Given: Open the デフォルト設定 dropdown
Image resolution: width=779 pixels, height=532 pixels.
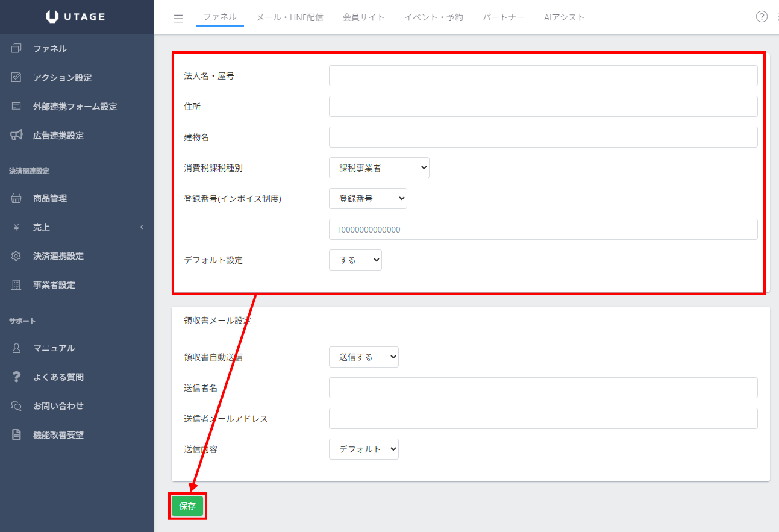Looking at the screenshot, I should coord(355,260).
